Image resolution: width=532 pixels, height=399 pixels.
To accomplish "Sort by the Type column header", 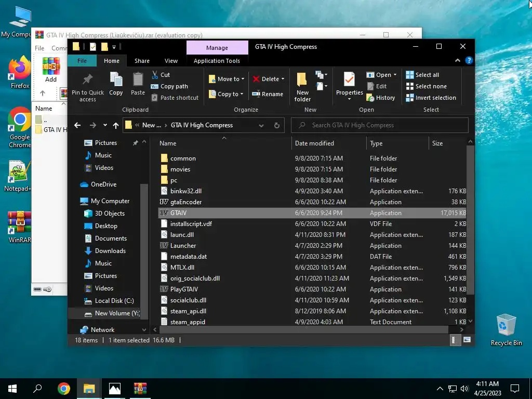I will click(397, 143).
